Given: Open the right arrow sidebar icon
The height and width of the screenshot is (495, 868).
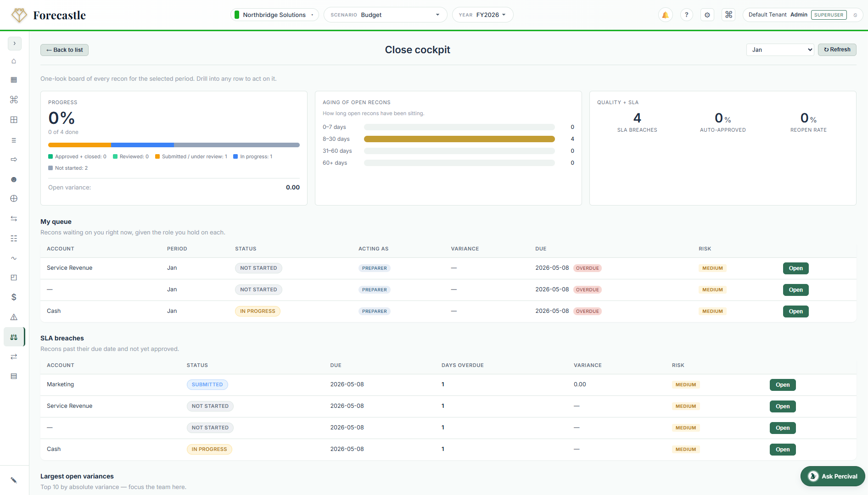Looking at the screenshot, I should click(14, 159).
